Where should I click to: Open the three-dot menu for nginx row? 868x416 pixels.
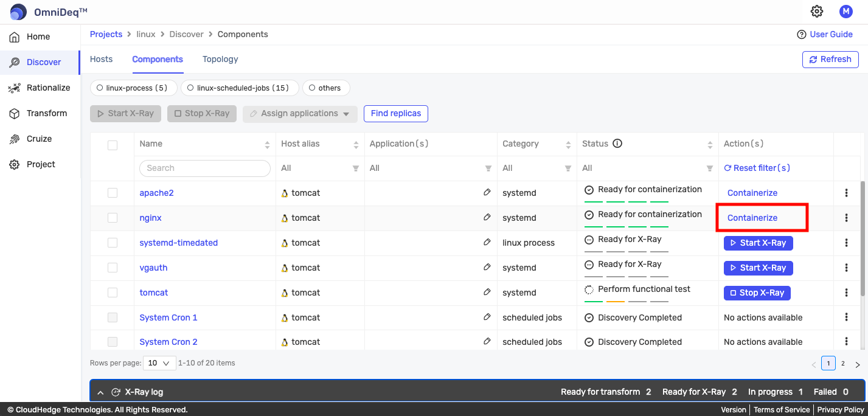coord(846,218)
